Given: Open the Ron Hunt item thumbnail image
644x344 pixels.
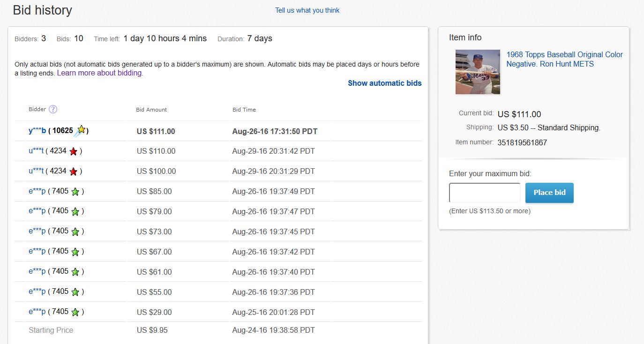Looking at the screenshot, I should click(x=478, y=72).
